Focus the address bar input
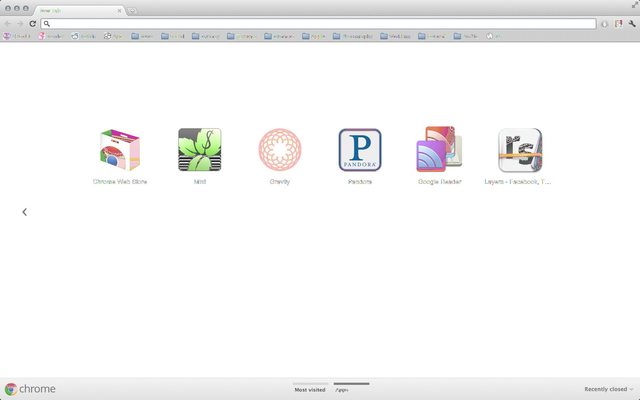Image resolution: width=640 pixels, height=400 pixels. [x=318, y=24]
